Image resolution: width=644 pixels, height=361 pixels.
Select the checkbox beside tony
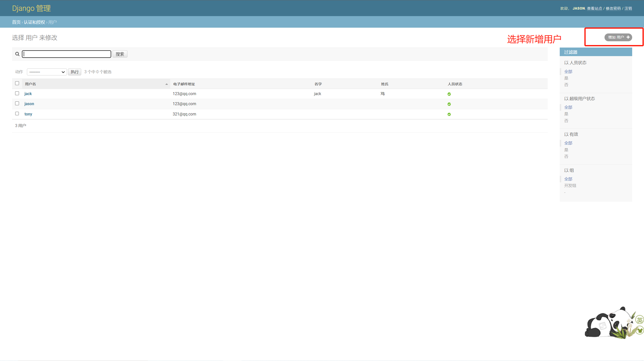(x=17, y=114)
